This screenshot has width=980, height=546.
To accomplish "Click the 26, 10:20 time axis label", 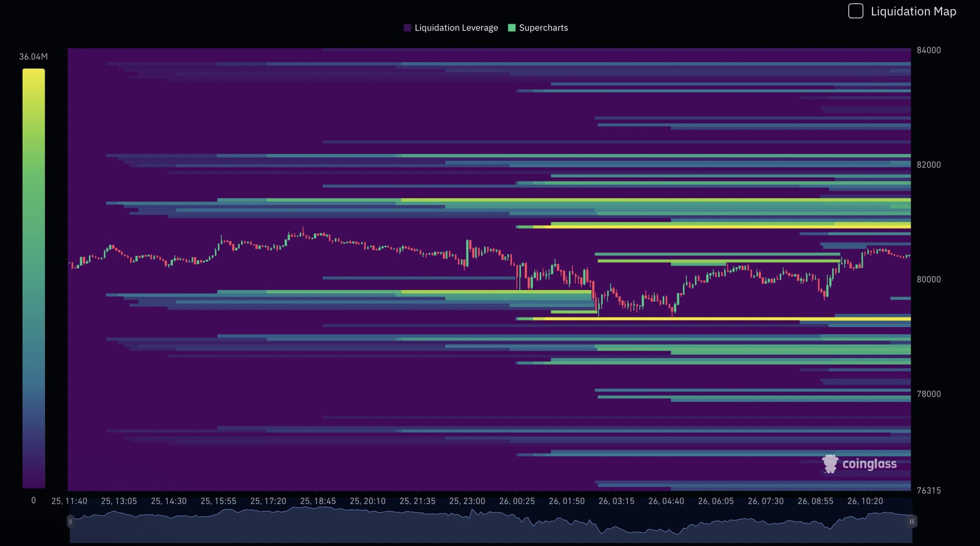I will coord(866,501).
